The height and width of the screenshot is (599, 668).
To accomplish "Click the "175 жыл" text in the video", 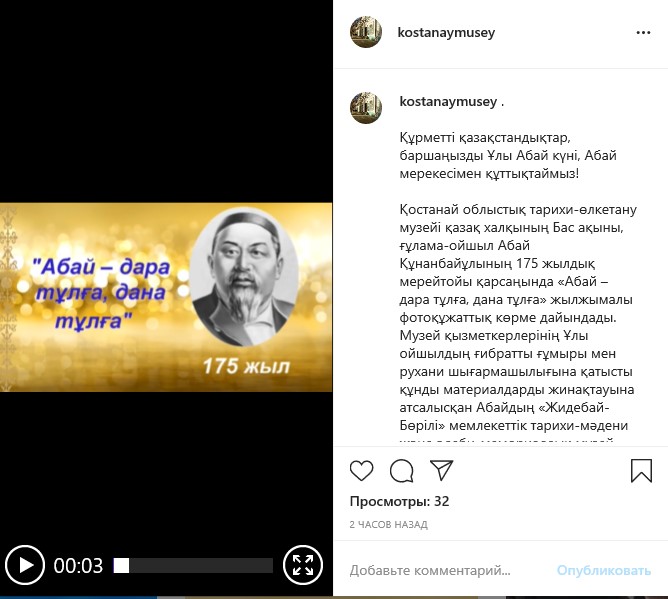I will [246, 366].
